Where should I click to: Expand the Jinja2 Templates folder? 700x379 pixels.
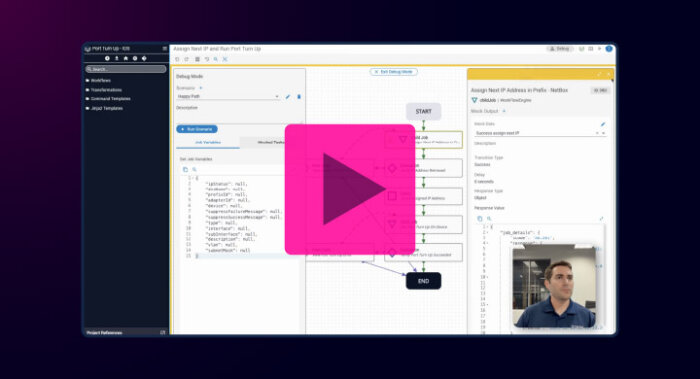coord(104,108)
